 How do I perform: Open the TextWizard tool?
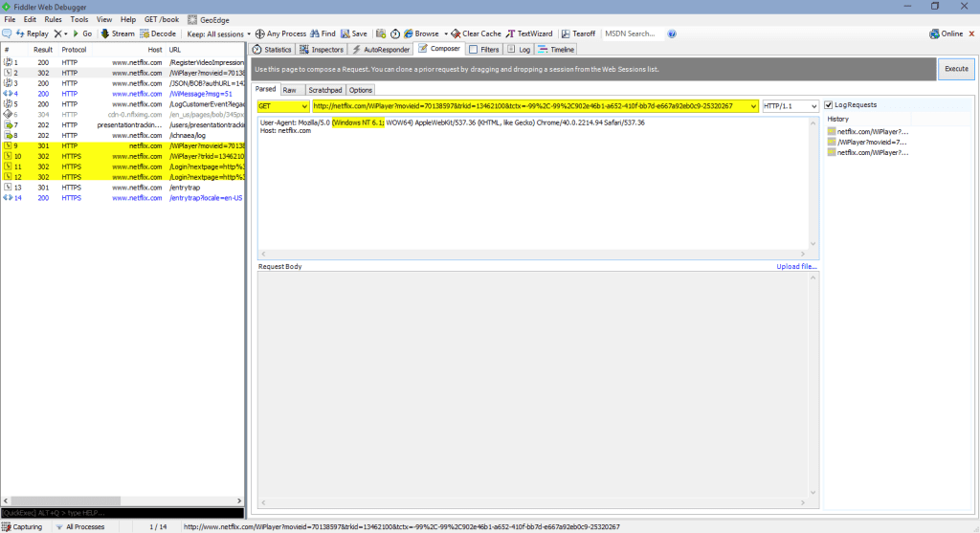[529, 33]
